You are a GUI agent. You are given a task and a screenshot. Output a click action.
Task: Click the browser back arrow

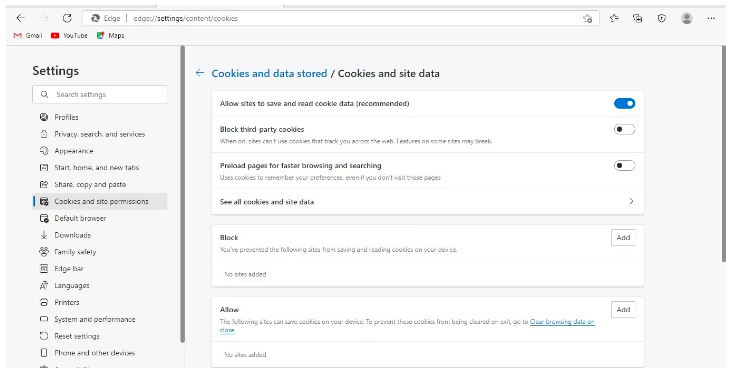point(20,18)
